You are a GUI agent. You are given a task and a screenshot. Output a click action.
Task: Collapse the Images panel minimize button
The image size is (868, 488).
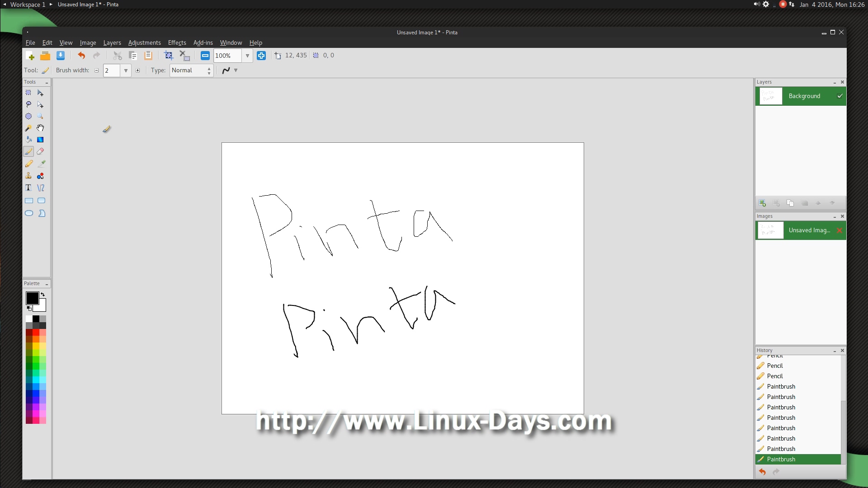pyautogui.click(x=835, y=216)
